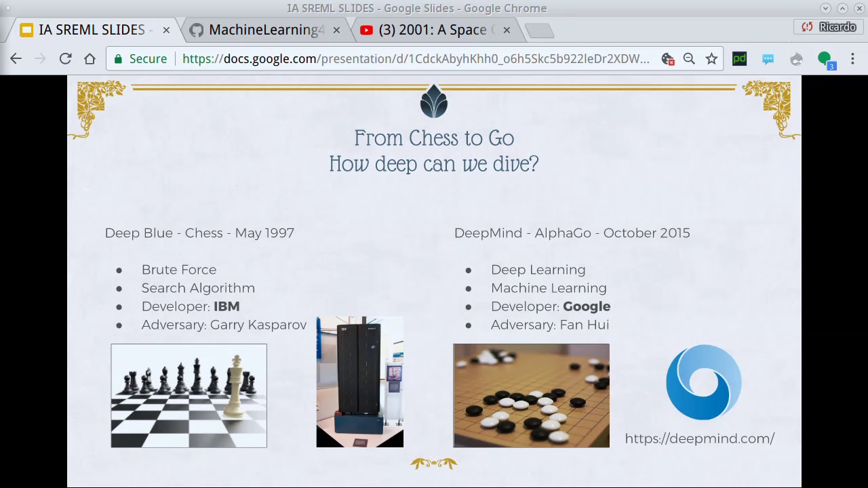The height and width of the screenshot is (488, 868).
Task: Click the 'Deep Learning' bullet
Action: pos(538,270)
